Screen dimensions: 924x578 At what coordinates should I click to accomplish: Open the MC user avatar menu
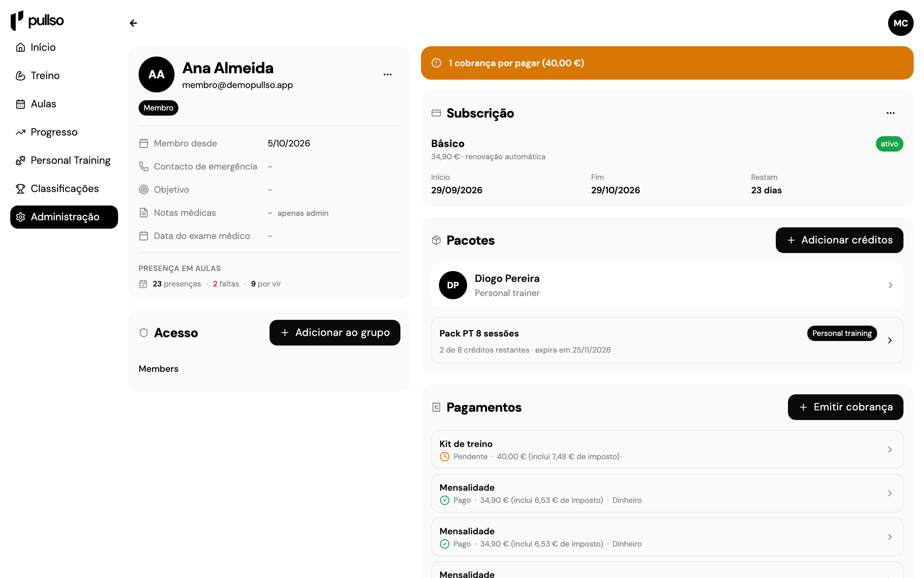pos(900,23)
